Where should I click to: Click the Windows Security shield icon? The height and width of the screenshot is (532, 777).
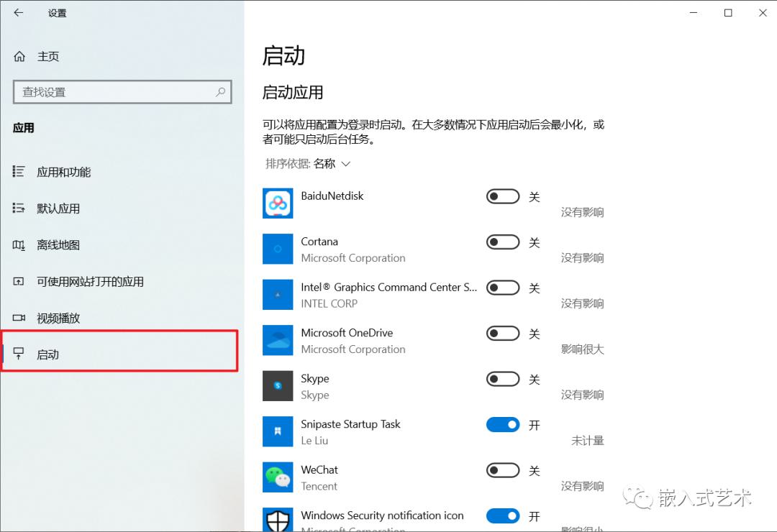point(278,520)
